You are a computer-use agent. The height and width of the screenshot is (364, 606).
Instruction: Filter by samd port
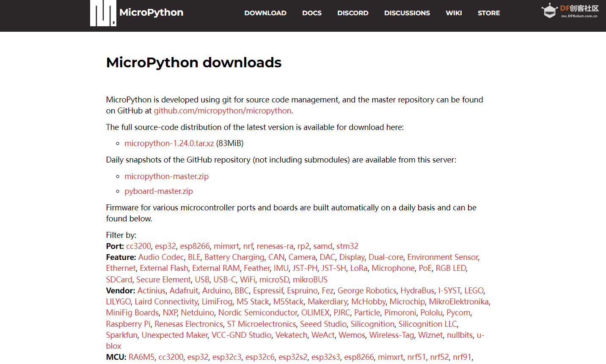(x=323, y=246)
